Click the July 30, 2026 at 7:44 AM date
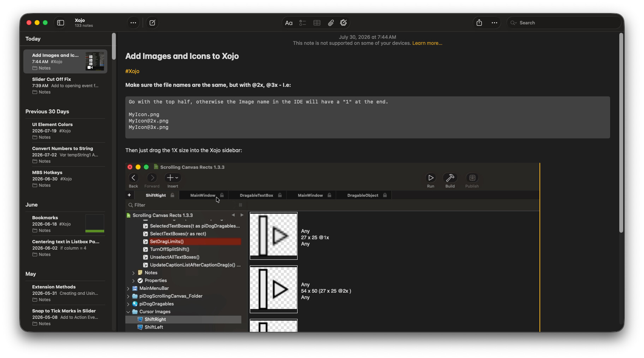This screenshot has width=644, height=358. point(367,37)
